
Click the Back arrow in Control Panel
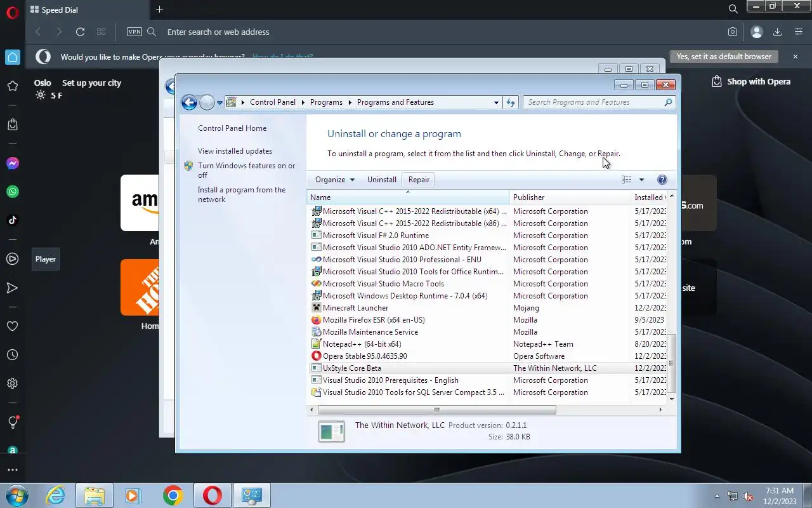point(189,102)
